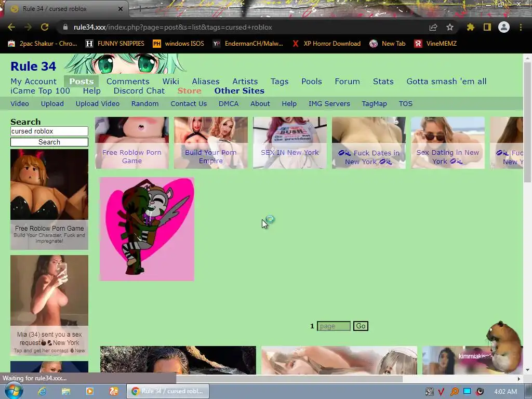This screenshot has width=532, height=399.
Task: Open the Aliases page
Action: [206, 82]
